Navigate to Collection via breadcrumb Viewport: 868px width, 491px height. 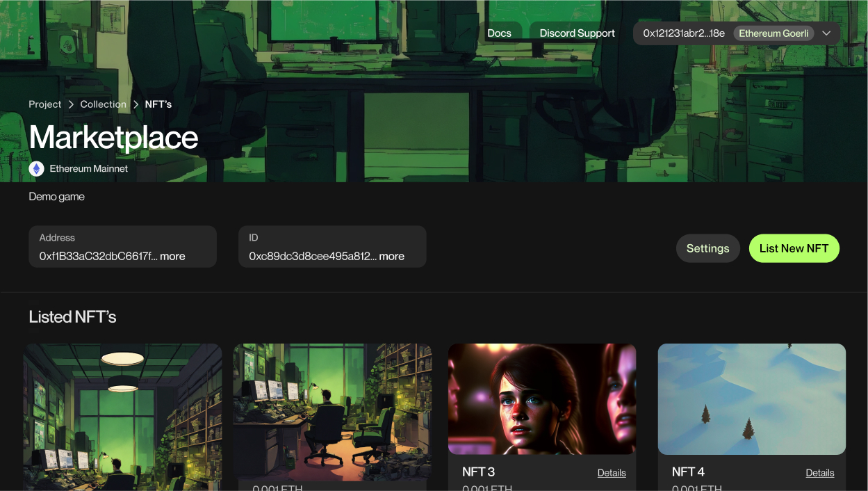(103, 104)
